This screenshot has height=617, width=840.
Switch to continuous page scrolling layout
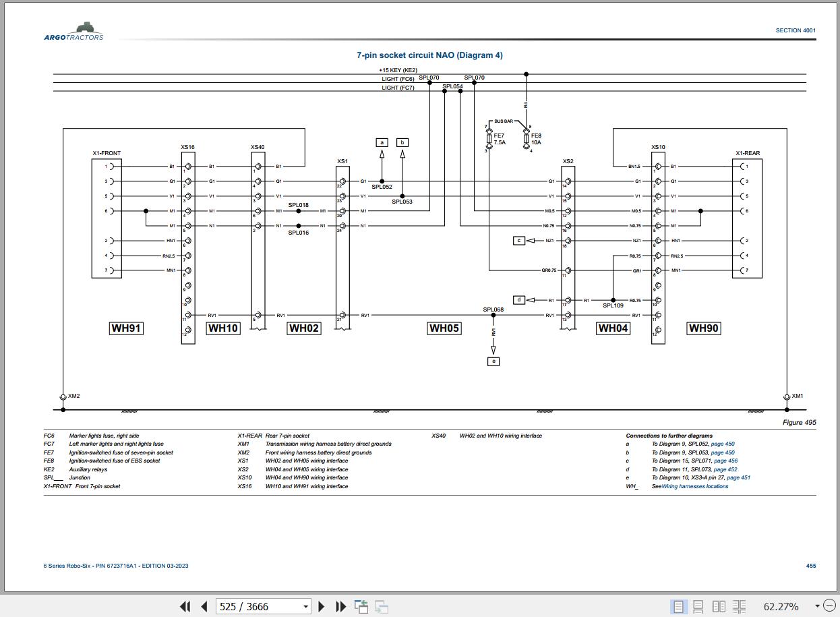(x=698, y=606)
